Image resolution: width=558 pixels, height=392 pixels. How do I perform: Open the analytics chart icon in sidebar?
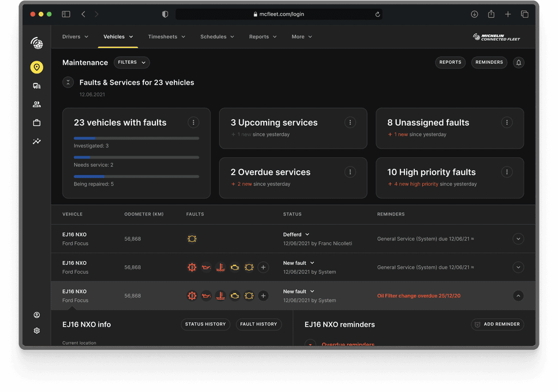point(37,141)
